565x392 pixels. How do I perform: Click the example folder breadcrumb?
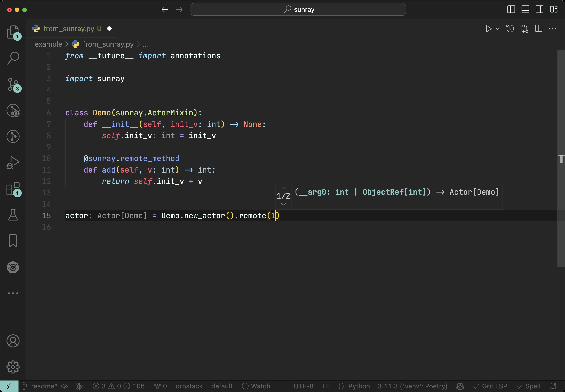pos(48,44)
